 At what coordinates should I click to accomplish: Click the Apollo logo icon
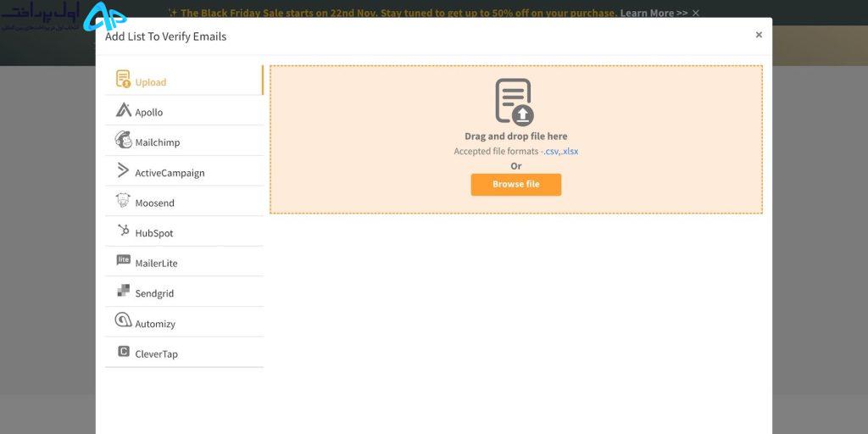tap(123, 109)
